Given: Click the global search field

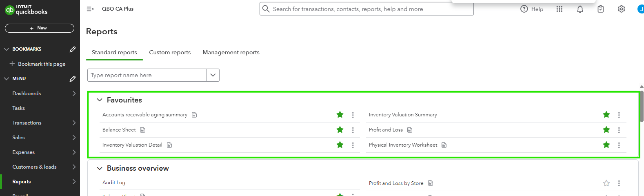Looking at the screenshot, I should point(366,9).
